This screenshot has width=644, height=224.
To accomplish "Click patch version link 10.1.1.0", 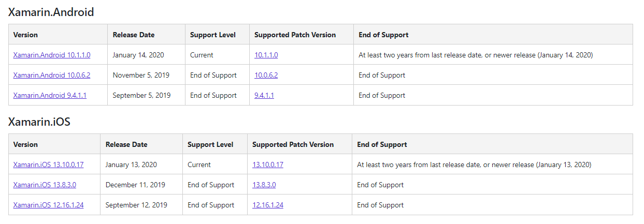I will (x=266, y=55).
